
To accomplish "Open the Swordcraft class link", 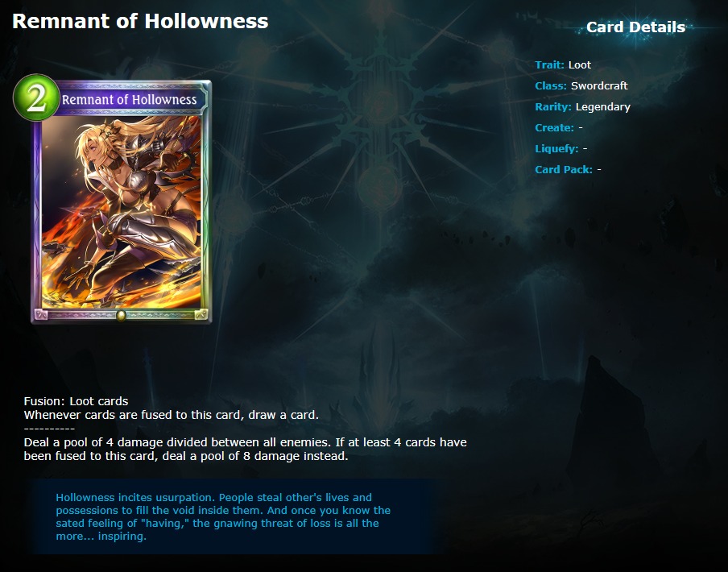I will tap(599, 86).
